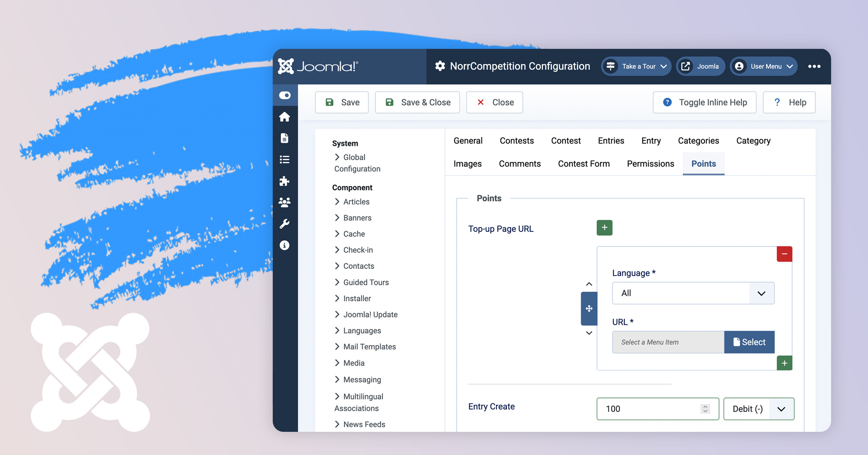Toggle the sidebar menu switch
The image size is (868, 455).
285,95
